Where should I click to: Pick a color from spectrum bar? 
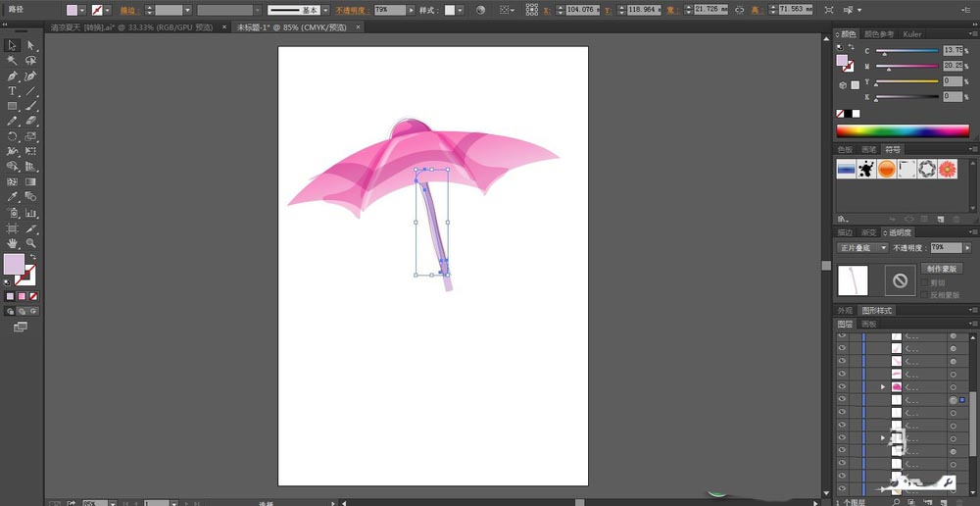[903, 130]
